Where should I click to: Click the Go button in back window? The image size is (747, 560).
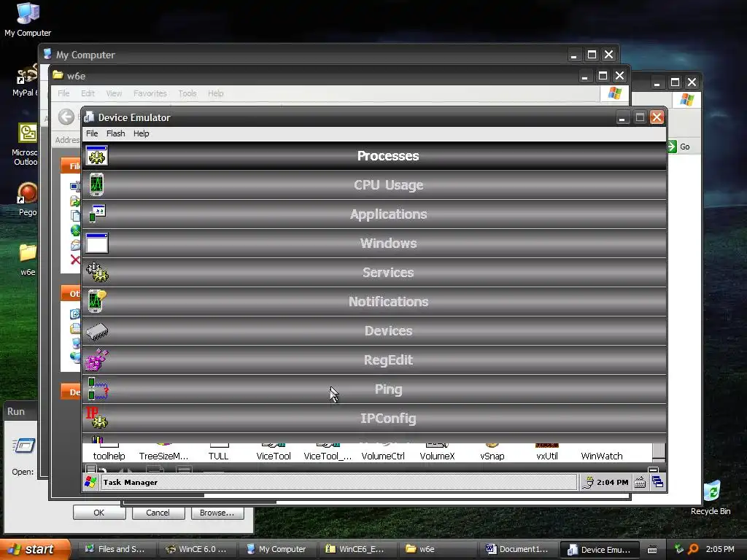[x=679, y=147]
